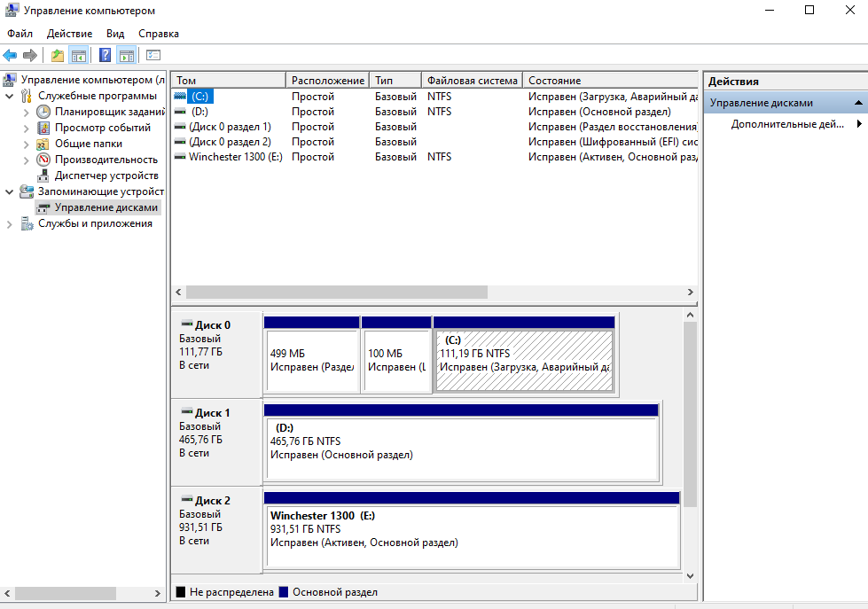Screen dimensions: 868x609
Task: Select Диспетчер устройств in the tree
Action: 107,176
